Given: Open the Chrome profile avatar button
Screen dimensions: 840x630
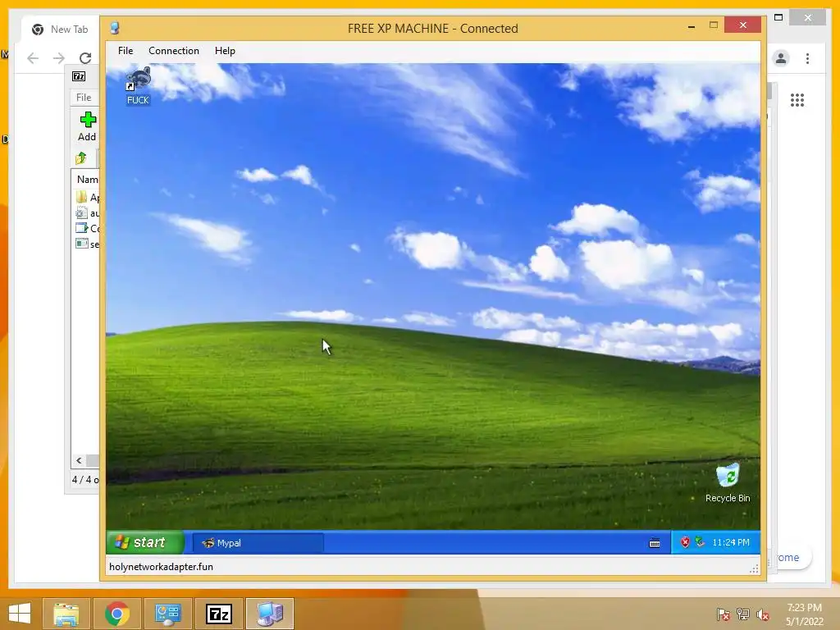Looking at the screenshot, I should point(781,58).
